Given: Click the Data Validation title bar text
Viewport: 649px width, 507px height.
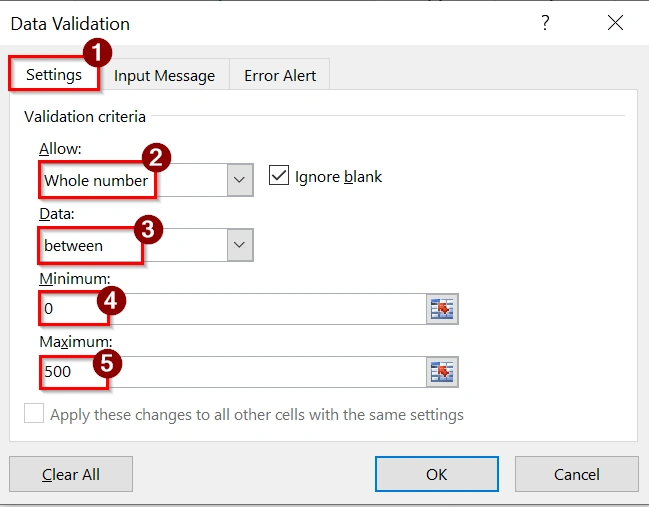Looking at the screenshot, I should tap(70, 23).
